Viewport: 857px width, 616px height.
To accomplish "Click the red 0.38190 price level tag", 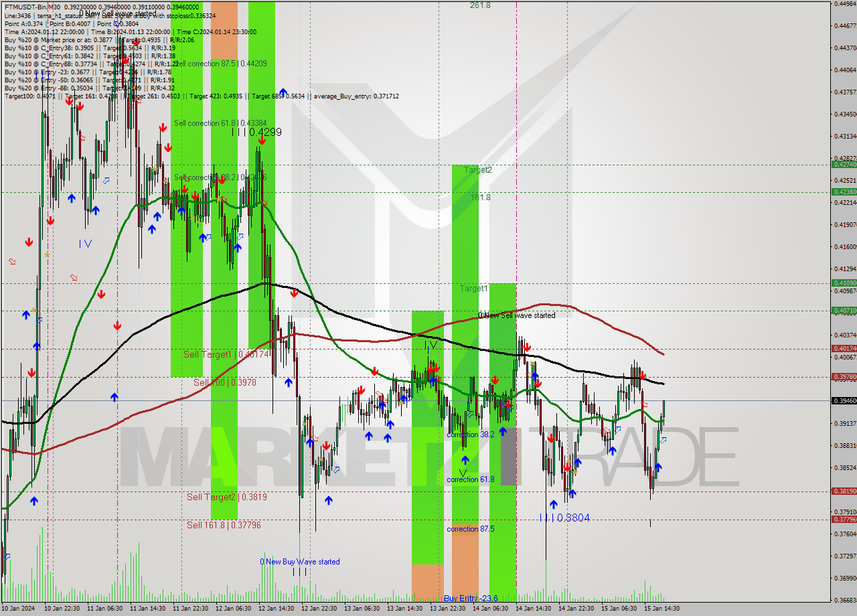I will pos(844,491).
